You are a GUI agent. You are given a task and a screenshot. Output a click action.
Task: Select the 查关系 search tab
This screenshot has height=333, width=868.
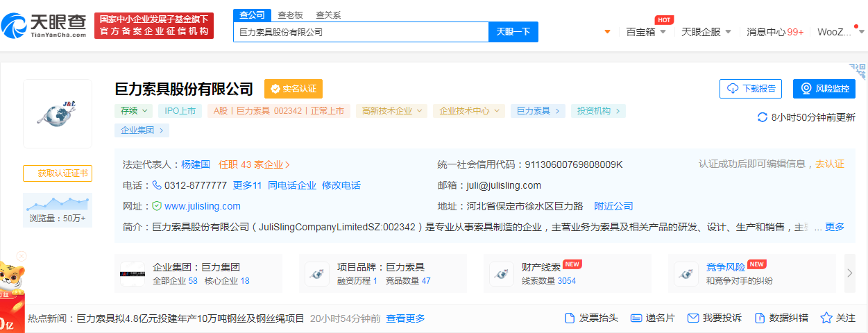point(328,15)
